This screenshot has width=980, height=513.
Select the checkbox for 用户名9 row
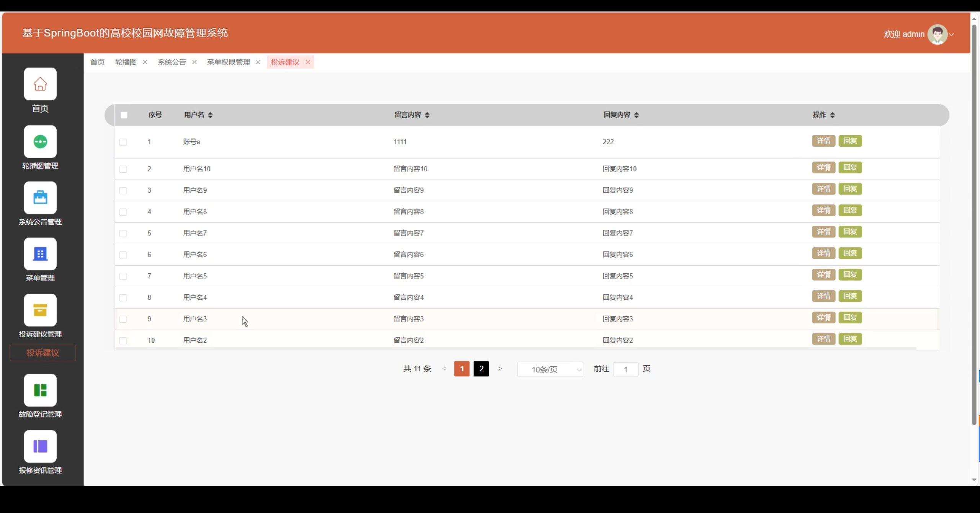coord(123,190)
